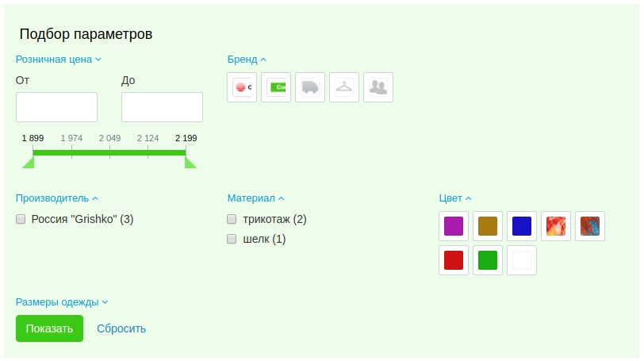Choose the truck brand icon
The height and width of the screenshot is (361, 644).
[310, 87]
